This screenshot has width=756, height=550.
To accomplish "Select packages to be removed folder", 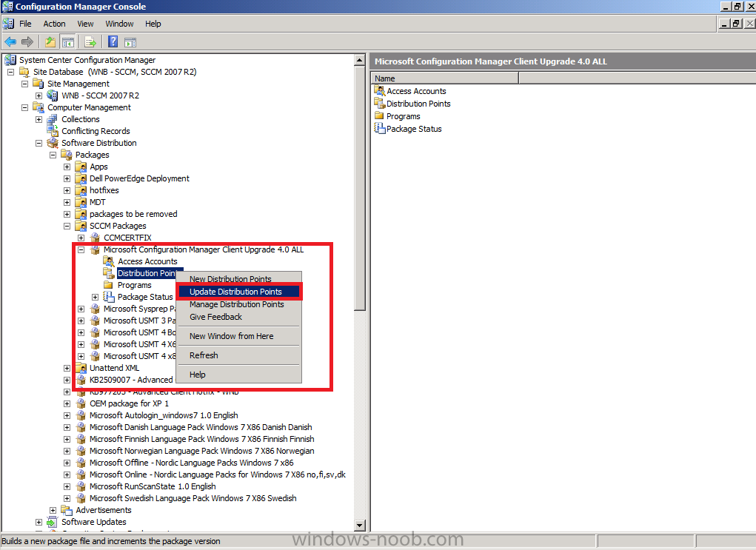I will tap(133, 214).
